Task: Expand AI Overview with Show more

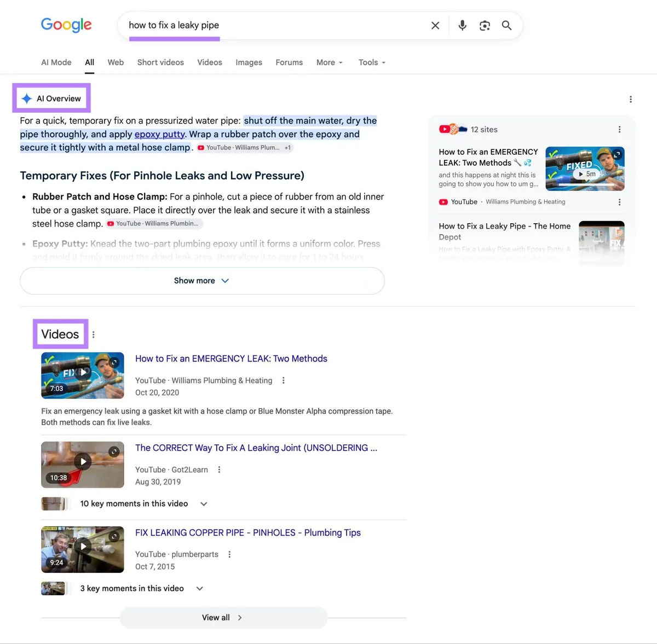Action: coord(202,281)
